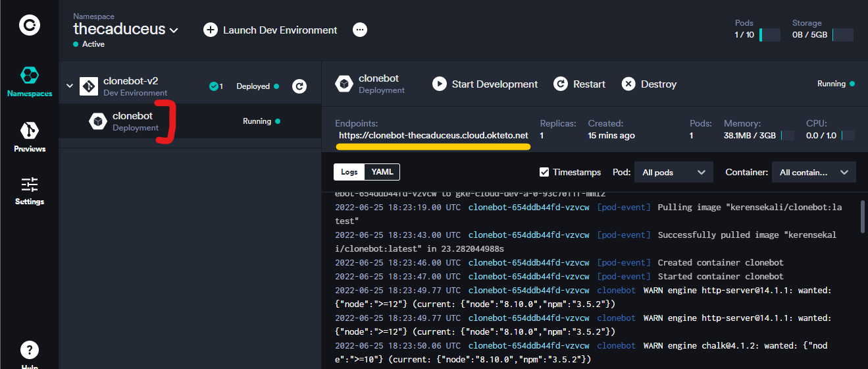Switch to the YAML tab
Image resolution: width=868 pixels, height=369 pixels.
tap(382, 172)
